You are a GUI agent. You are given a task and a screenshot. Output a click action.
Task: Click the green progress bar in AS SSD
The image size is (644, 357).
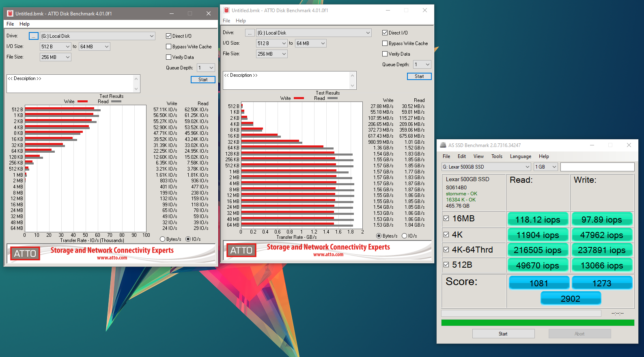[x=538, y=323]
